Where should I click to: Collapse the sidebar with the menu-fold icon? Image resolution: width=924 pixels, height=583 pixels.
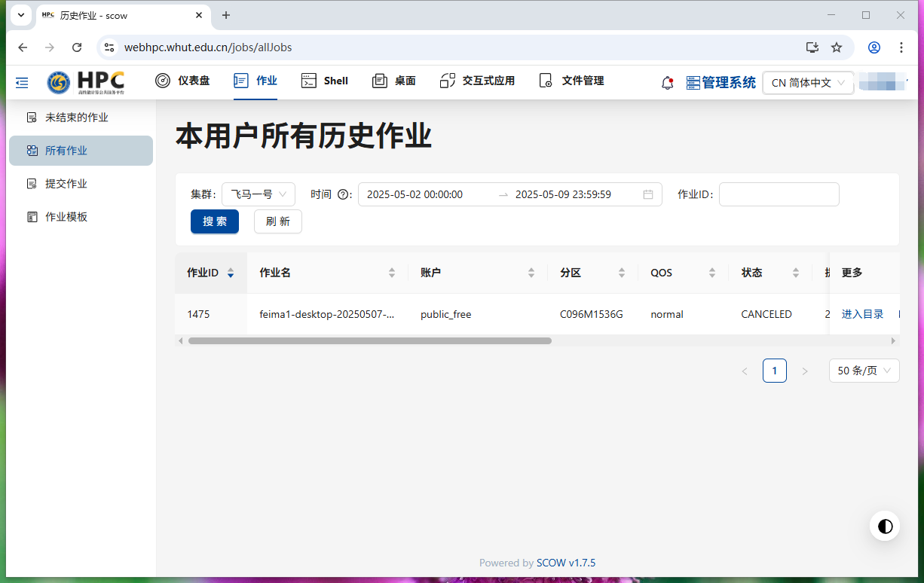point(22,82)
